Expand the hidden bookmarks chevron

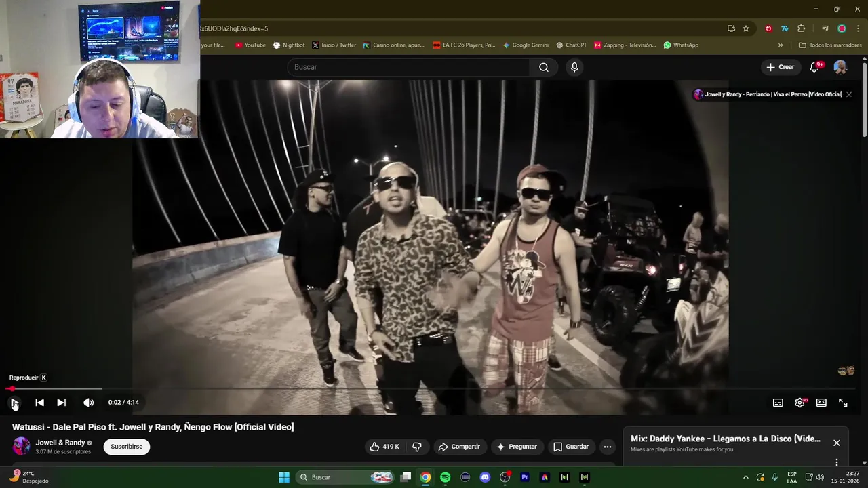click(x=781, y=45)
